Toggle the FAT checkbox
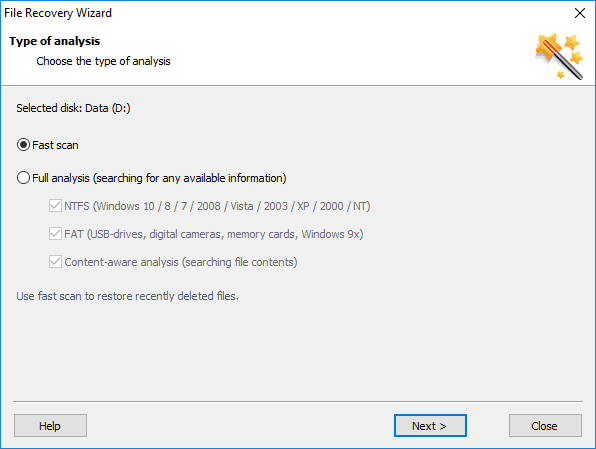Image resolution: width=596 pixels, height=449 pixels. pyautogui.click(x=55, y=233)
